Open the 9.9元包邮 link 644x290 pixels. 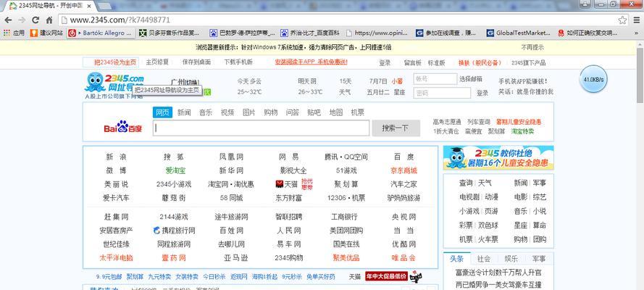(x=109, y=276)
